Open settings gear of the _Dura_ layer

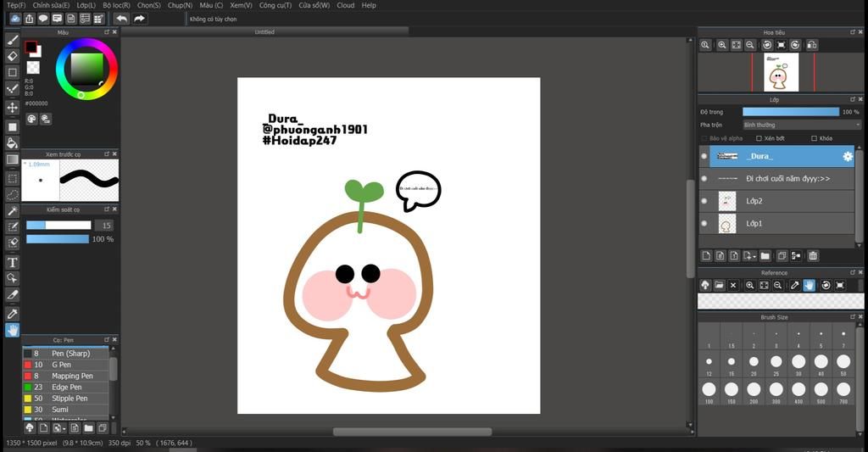tap(848, 157)
